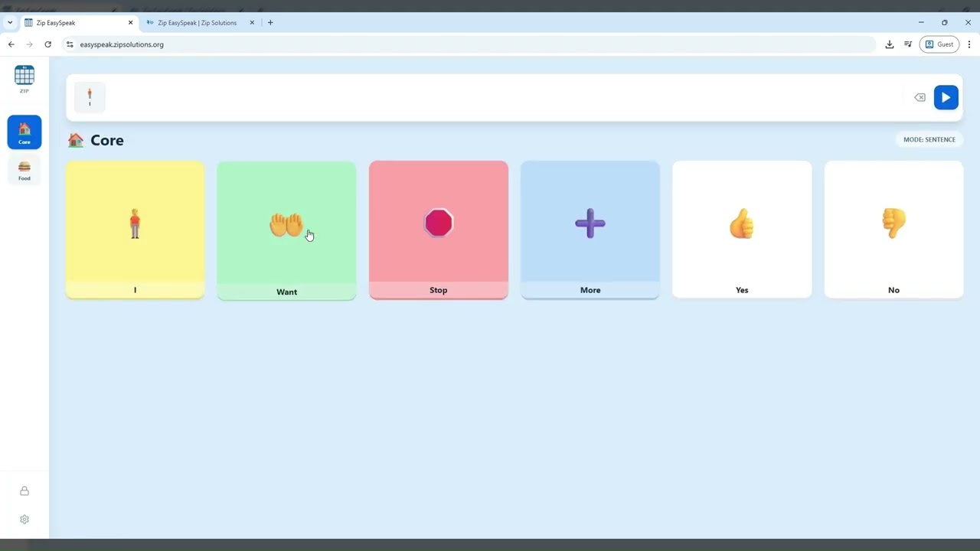Screen dimensions: 980x551
Task: Pick the "No" thumbs-down card
Action: 893,230
